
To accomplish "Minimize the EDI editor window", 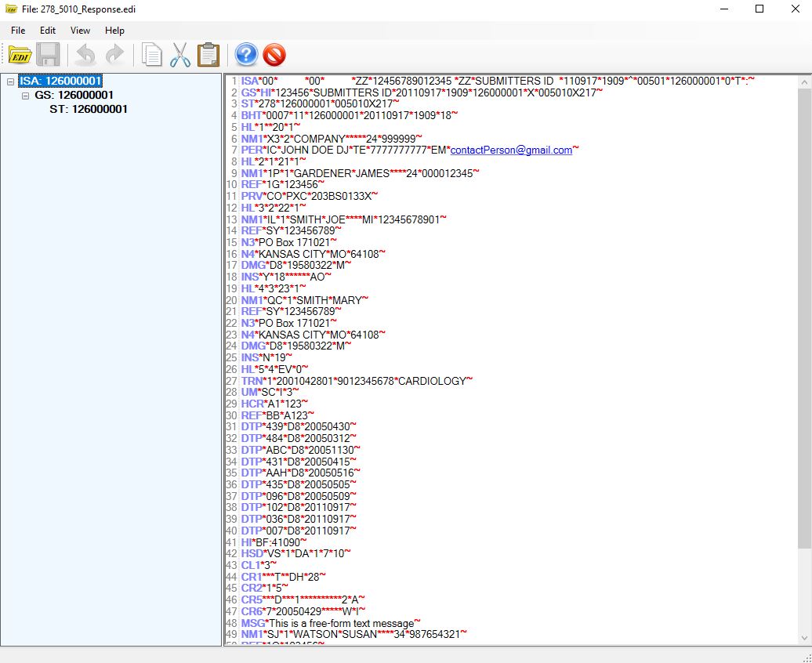I will (724, 9).
